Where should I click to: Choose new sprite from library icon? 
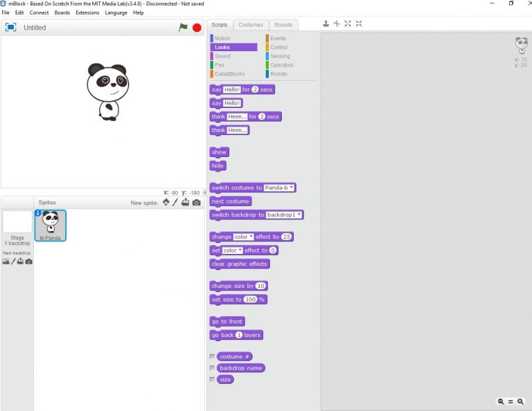tap(166, 203)
